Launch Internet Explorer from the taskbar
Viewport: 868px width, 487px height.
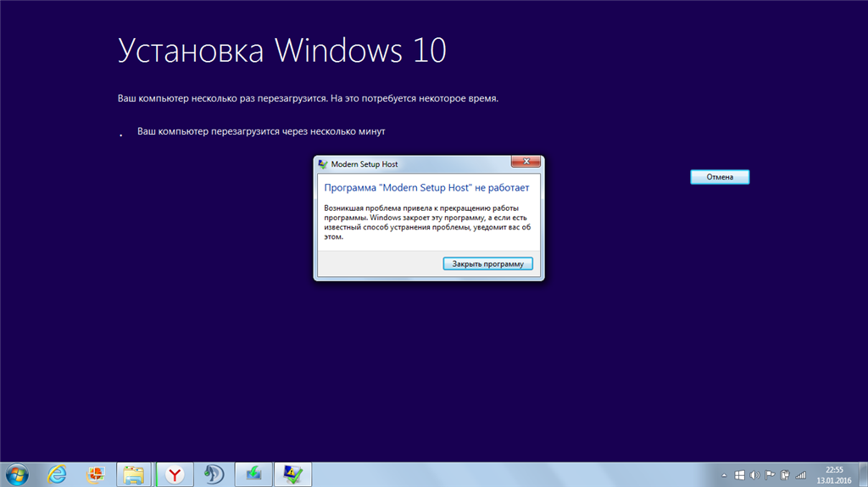pos(57,475)
